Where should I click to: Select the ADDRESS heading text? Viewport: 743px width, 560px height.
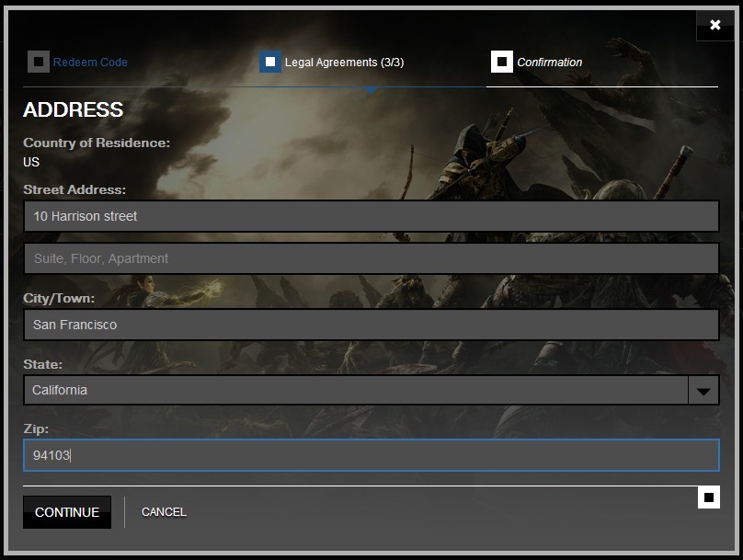(x=73, y=109)
